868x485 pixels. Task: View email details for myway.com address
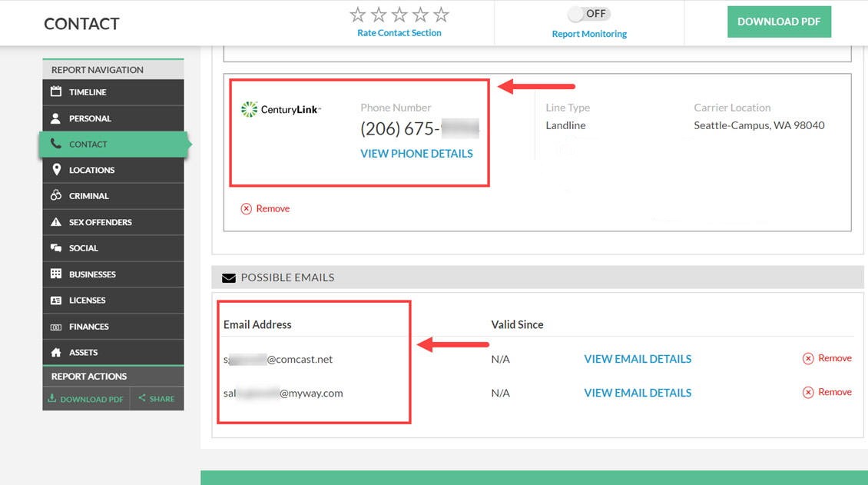pyautogui.click(x=638, y=393)
